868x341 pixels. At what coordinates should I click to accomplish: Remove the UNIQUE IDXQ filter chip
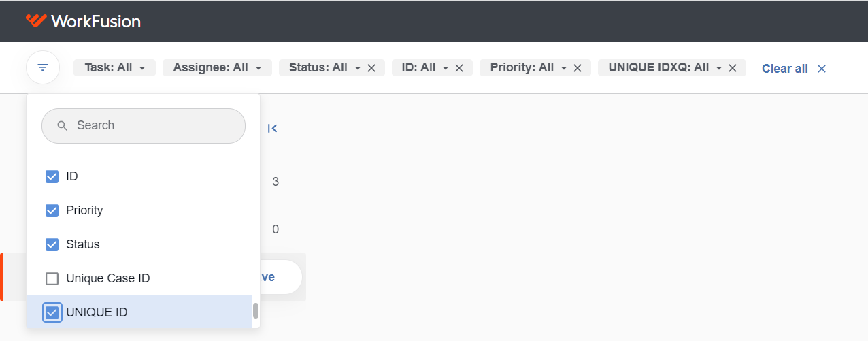733,68
